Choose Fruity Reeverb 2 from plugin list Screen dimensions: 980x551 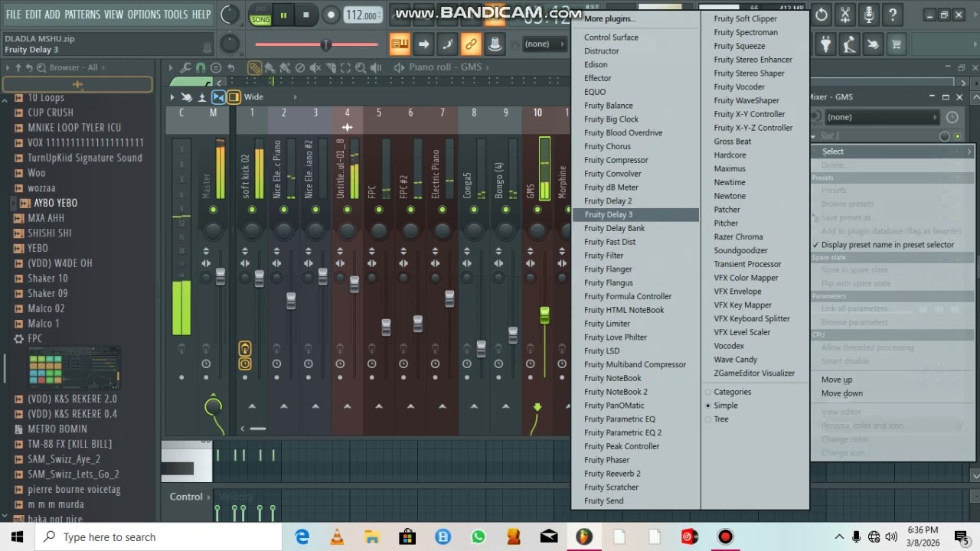tap(612, 474)
